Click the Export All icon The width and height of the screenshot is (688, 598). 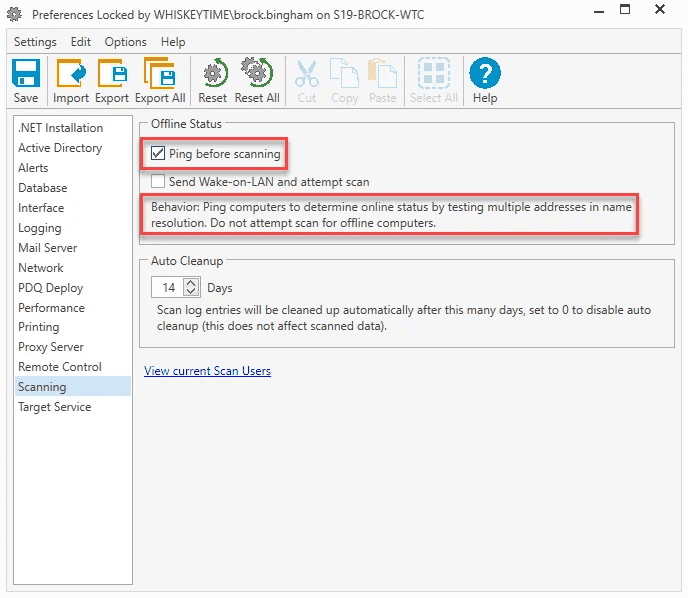tap(160, 73)
